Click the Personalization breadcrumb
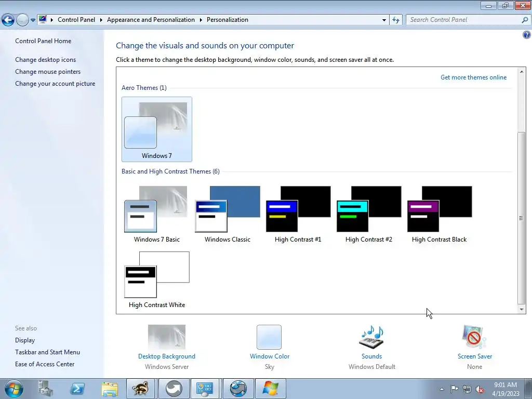This screenshot has height=399, width=532. 228,20
